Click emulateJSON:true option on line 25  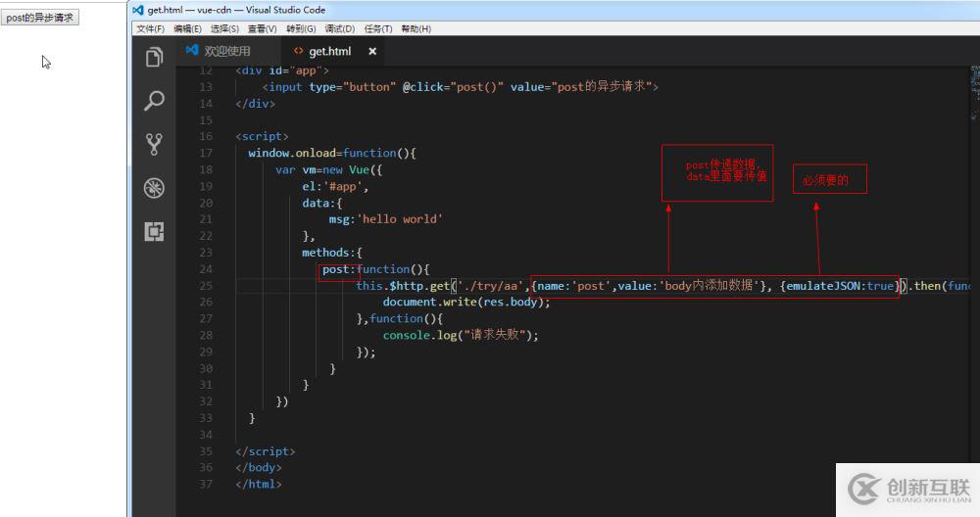tap(839, 286)
